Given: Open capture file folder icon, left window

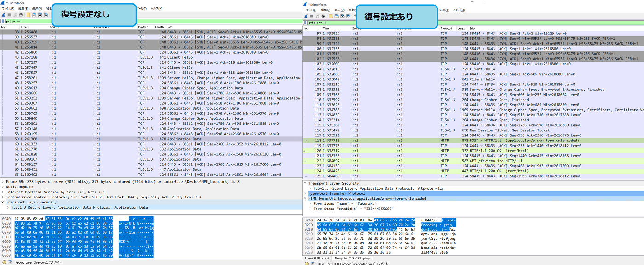Looking at the screenshot, I should [28, 15].
